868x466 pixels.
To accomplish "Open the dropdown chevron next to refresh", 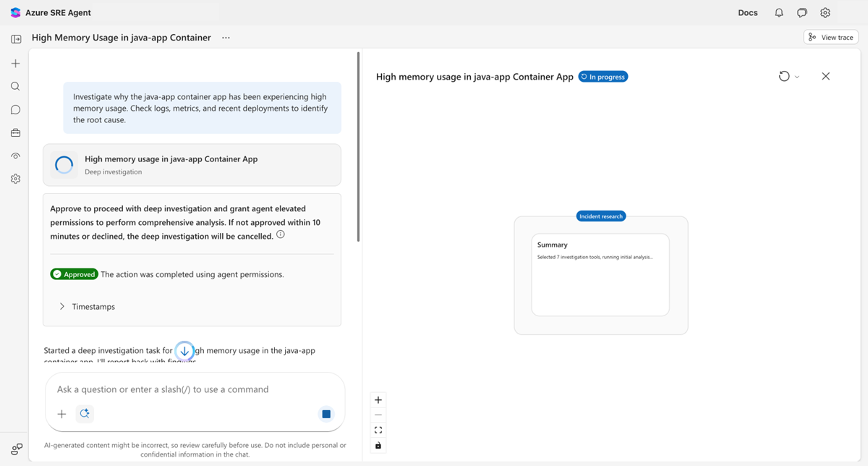I will (x=797, y=77).
